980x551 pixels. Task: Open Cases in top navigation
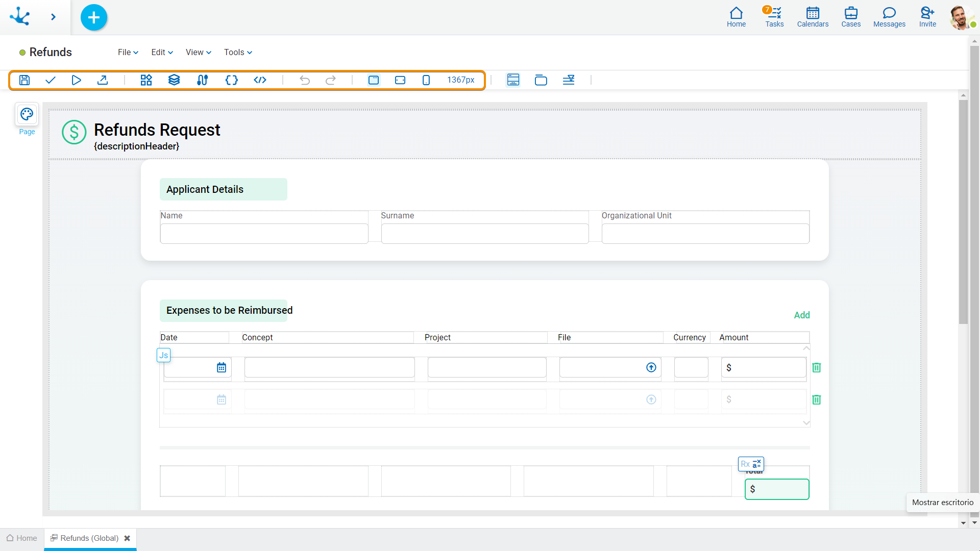tap(851, 17)
